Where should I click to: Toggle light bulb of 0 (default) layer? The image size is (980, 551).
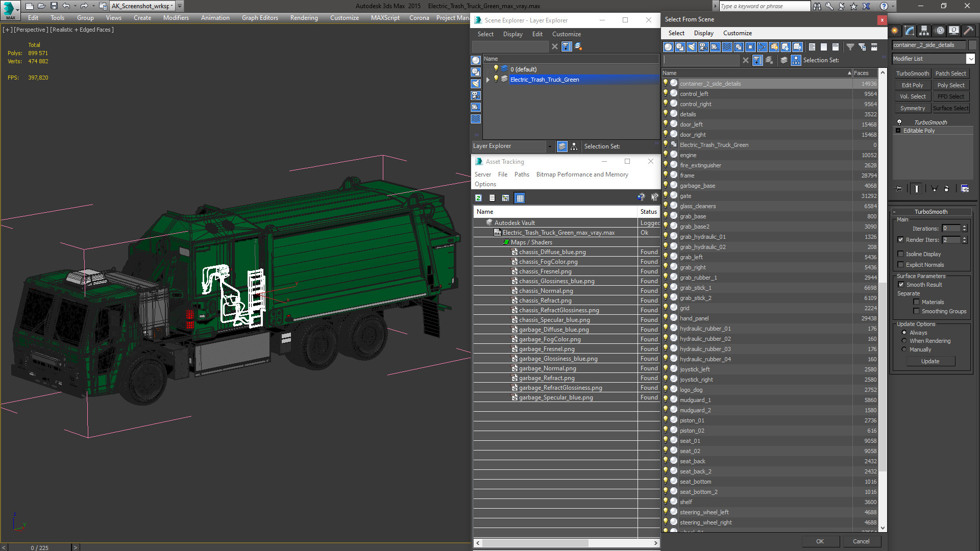(495, 69)
